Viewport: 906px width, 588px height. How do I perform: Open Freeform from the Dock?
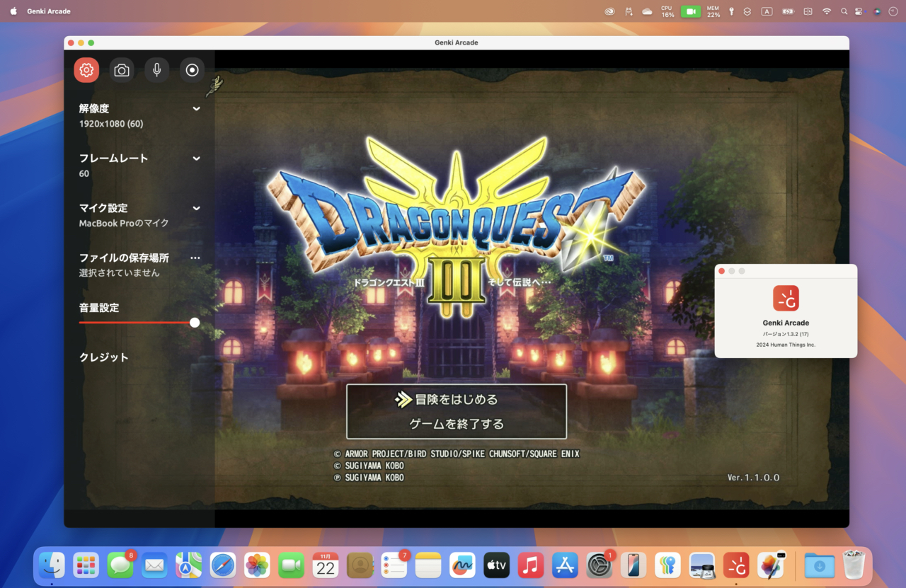[x=462, y=565]
